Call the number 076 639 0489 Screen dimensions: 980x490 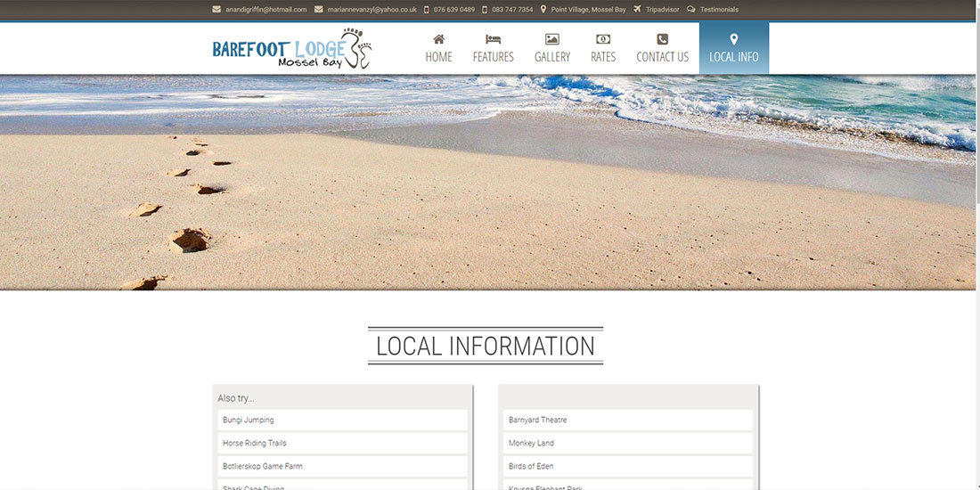tap(454, 10)
